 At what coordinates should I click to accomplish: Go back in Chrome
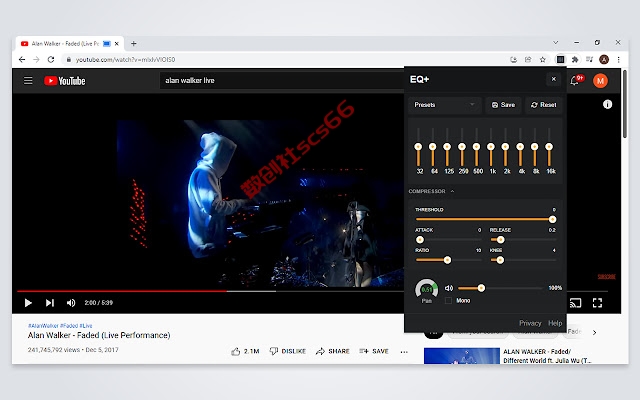click(22, 60)
